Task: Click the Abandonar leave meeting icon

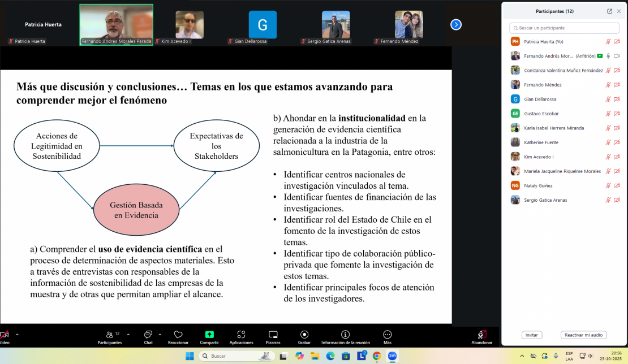Action: (x=481, y=335)
